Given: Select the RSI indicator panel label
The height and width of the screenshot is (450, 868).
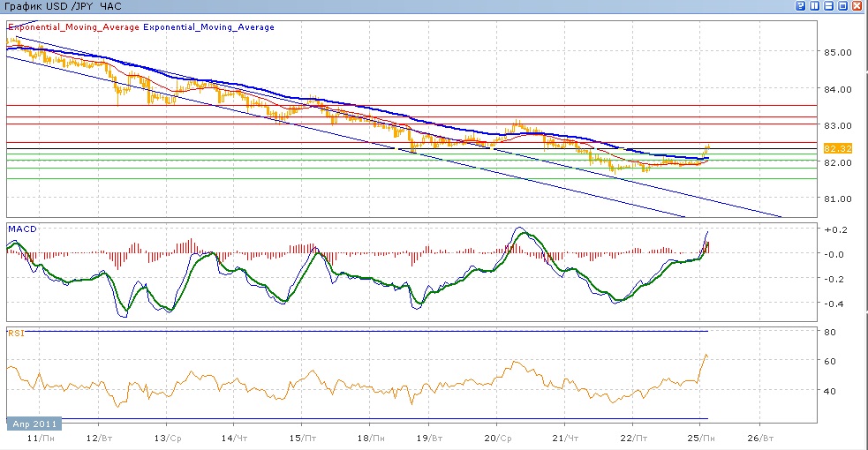Looking at the screenshot, I should tap(15, 333).
